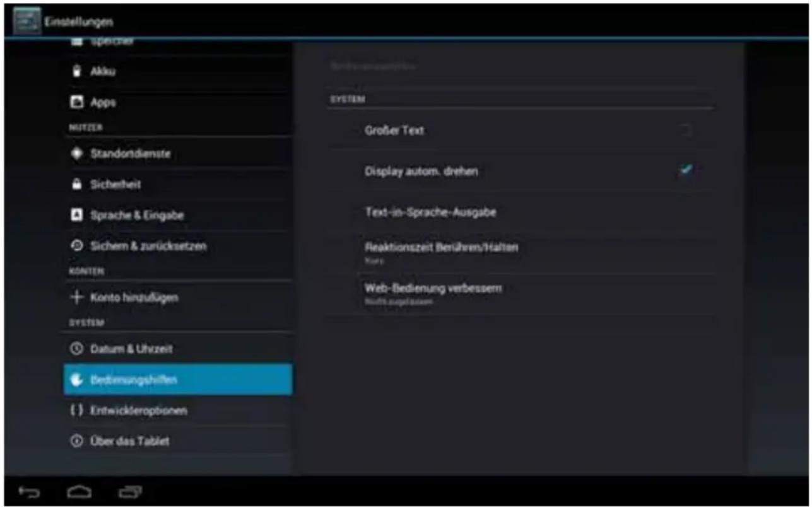
Task: Open Reaktionszeit Berühren/Halten setting
Action: coord(521,253)
